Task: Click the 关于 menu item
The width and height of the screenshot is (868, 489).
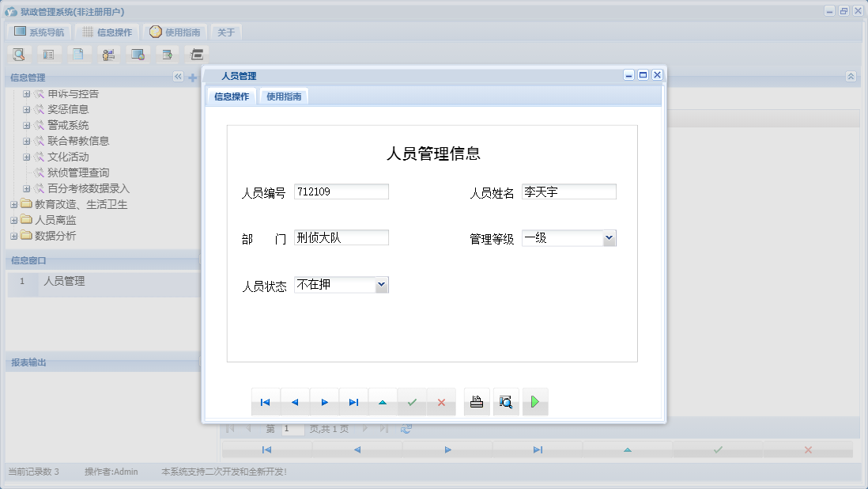Action: (x=225, y=32)
